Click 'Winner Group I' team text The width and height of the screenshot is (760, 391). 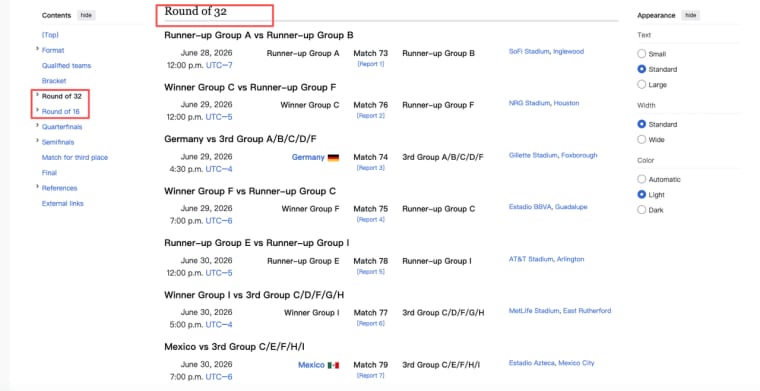pyautogui.click(x=312, y=313)
